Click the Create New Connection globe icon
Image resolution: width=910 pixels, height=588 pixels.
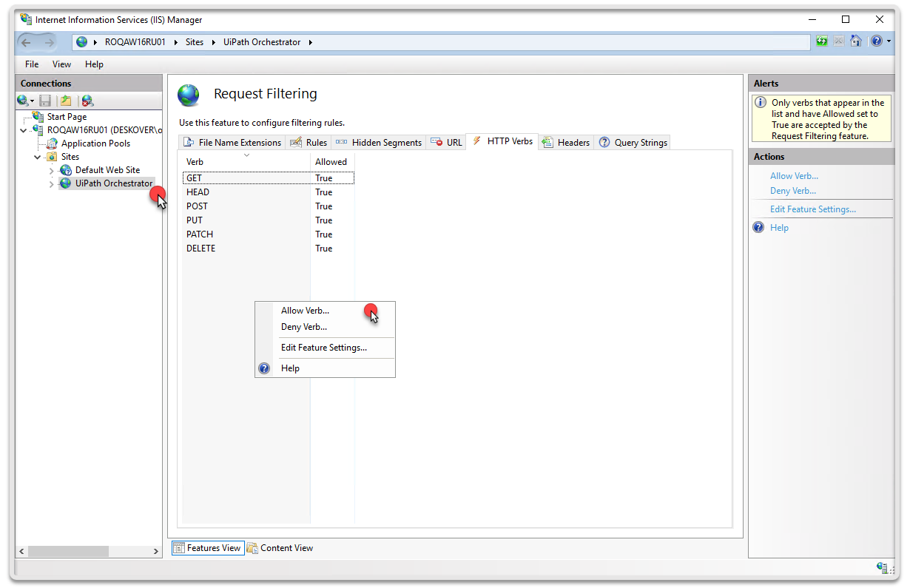click(x=23, y=101)
